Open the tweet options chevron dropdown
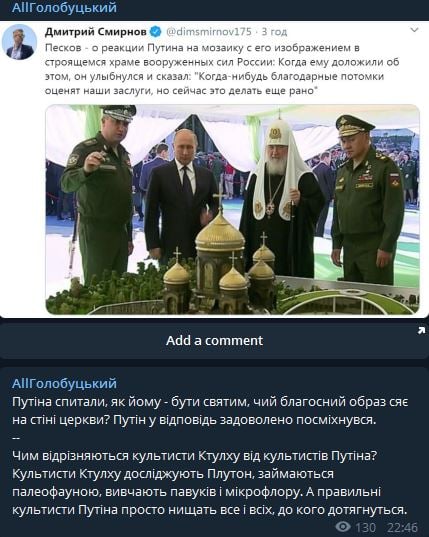The image size is (429, 537). pyautogui.click(x=414, y=30)
